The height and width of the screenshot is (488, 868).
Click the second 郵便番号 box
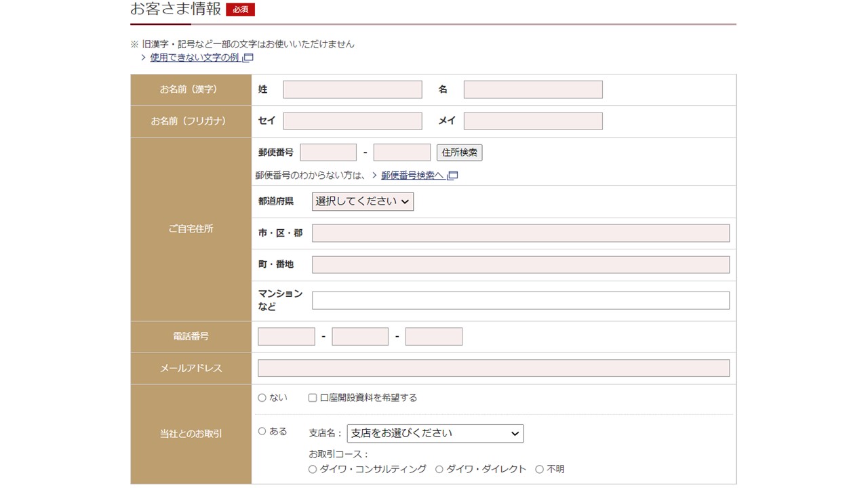point(402,152)
